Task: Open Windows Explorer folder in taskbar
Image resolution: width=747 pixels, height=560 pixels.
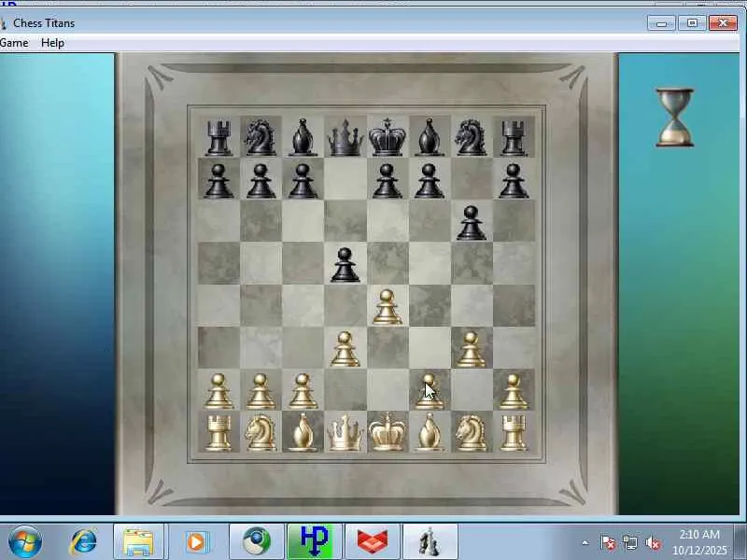Action: [138, 541]
